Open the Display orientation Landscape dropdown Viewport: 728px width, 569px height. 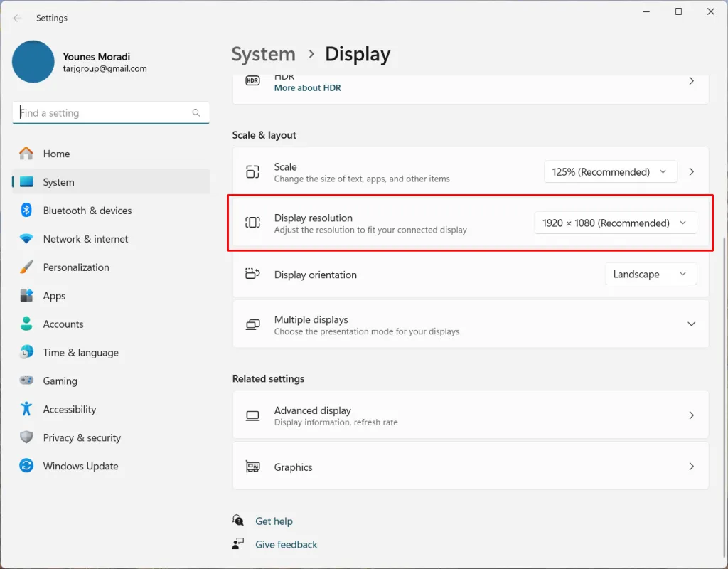coord(650,275)
